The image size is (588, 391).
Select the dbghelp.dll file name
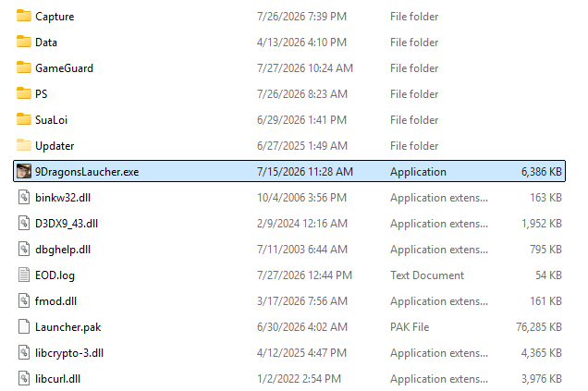[63, 250]
